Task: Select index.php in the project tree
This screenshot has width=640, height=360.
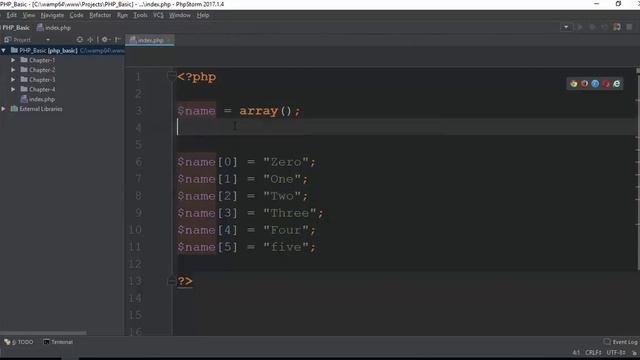Action: click(x=38, y=99)
